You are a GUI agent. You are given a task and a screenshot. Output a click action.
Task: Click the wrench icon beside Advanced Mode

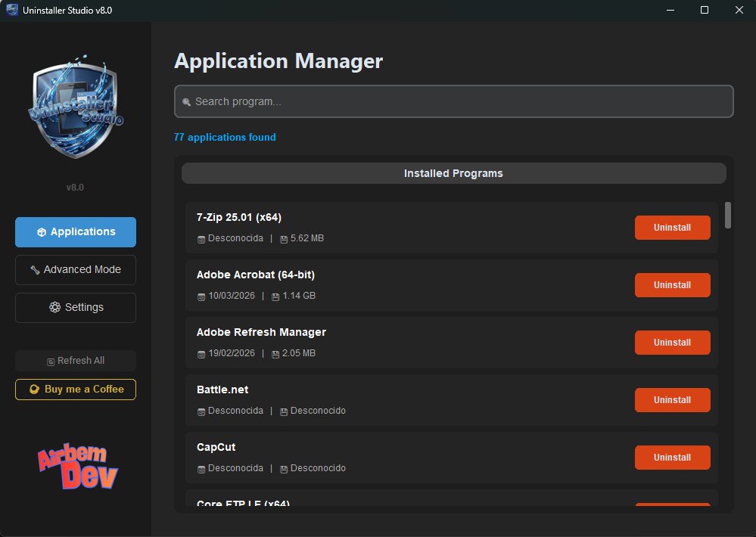pos(36,270)
